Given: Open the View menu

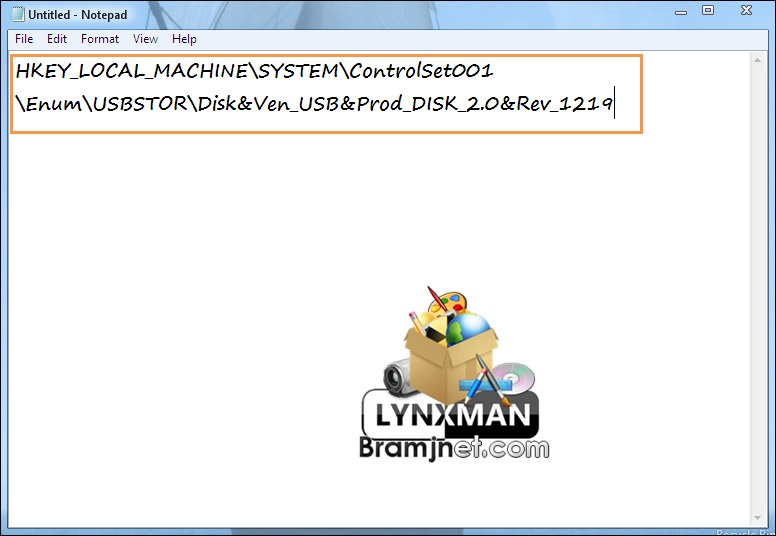Looking at the screenshot, I should (145, 39).
